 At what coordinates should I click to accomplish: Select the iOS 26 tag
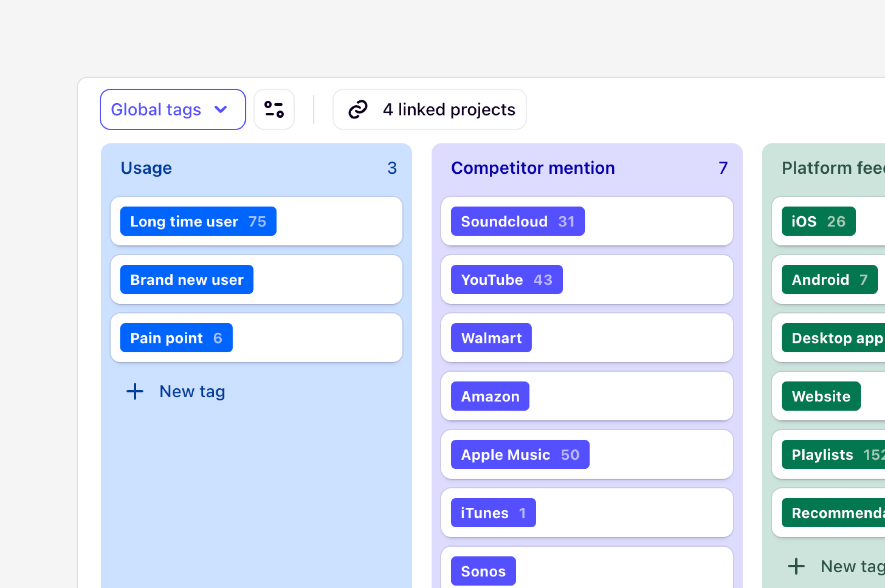pyautogui.click(x=818, y=221)
